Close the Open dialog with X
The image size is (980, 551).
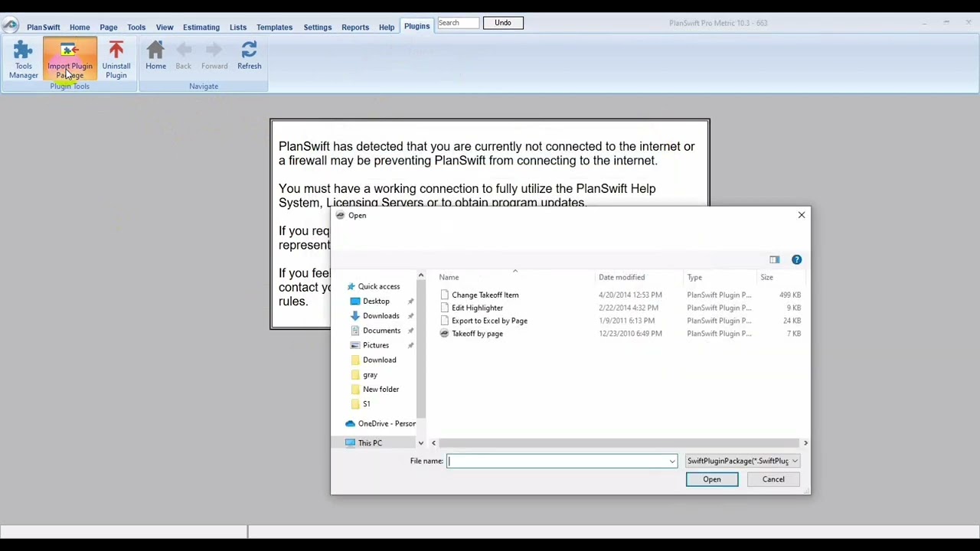pyautogui.click(x=802, y=215)
